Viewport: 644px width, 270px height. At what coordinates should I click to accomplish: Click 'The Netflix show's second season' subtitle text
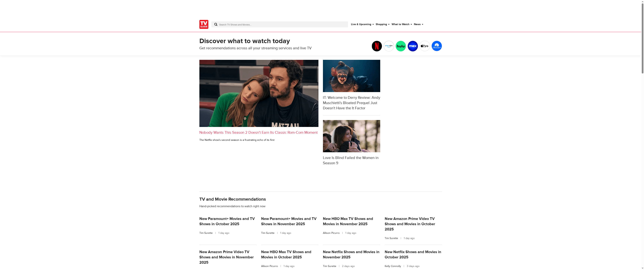[x=237, y=140]
